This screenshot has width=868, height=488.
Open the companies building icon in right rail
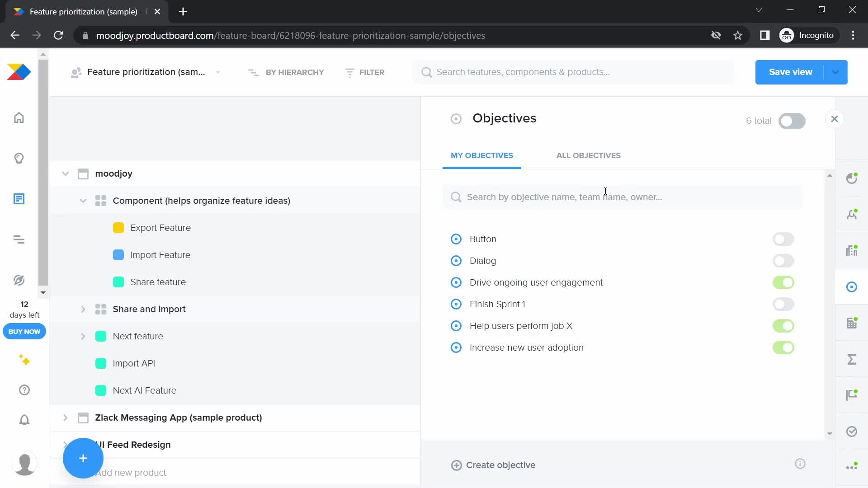point(852,323)
